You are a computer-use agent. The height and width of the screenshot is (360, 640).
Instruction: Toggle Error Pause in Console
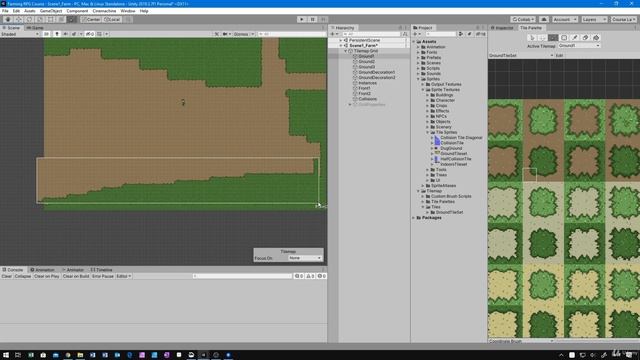tap(103, 276)
